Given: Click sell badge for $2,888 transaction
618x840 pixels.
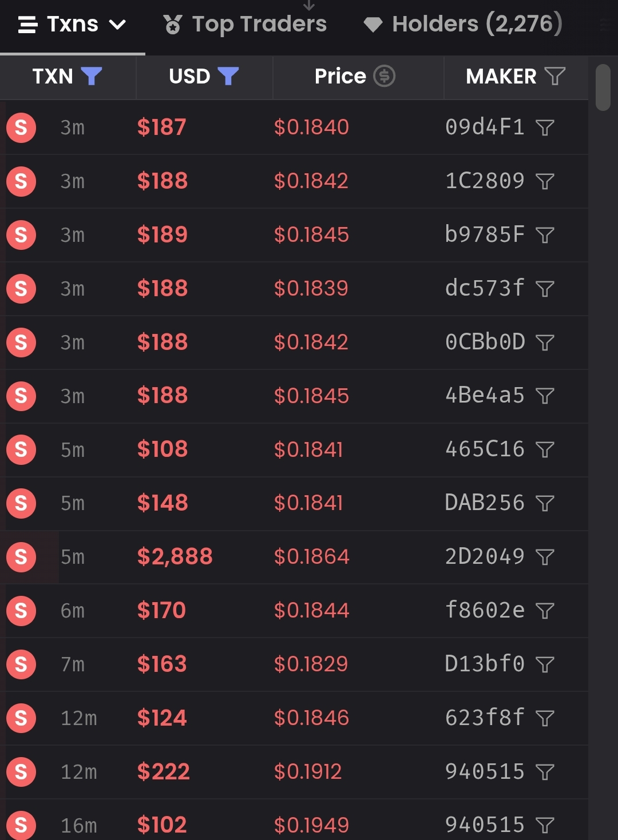Looking at the screenshot, I should [21, 557].
